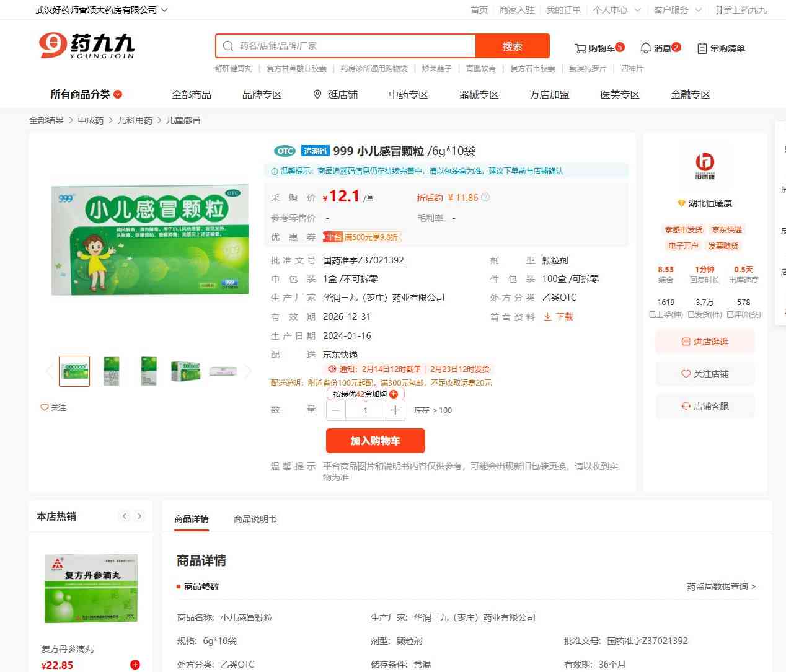This screenshot has height=672, width=786.
Task: Open the frequent purchase list icon
Action: pyautogui.click(x=702, y=48)
